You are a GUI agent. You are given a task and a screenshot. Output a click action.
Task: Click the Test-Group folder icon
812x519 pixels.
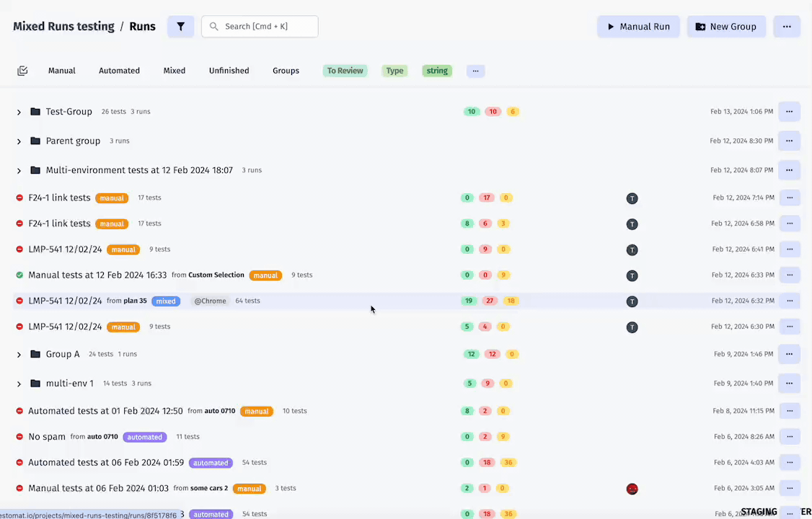click(x=35, y=111)
